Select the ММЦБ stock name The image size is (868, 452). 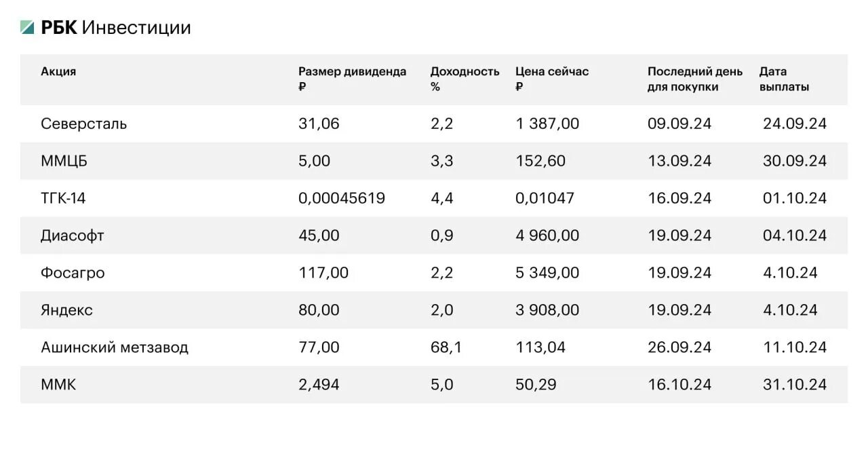point(64,161)
